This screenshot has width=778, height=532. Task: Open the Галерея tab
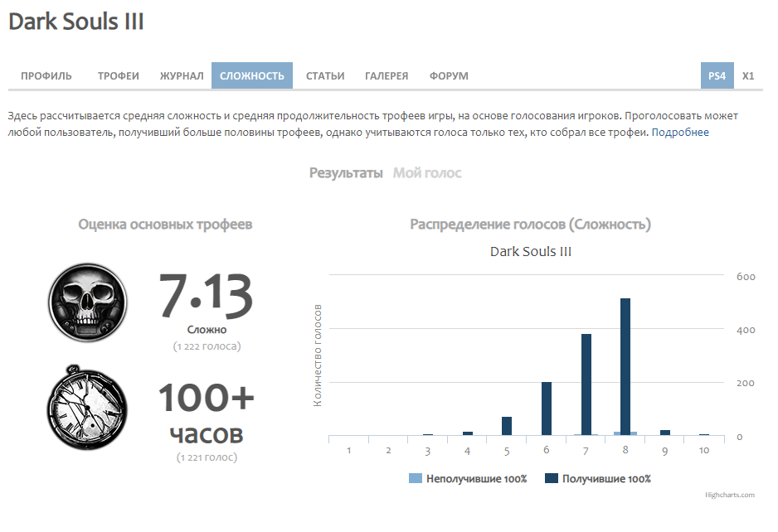(x=387, y=75)
